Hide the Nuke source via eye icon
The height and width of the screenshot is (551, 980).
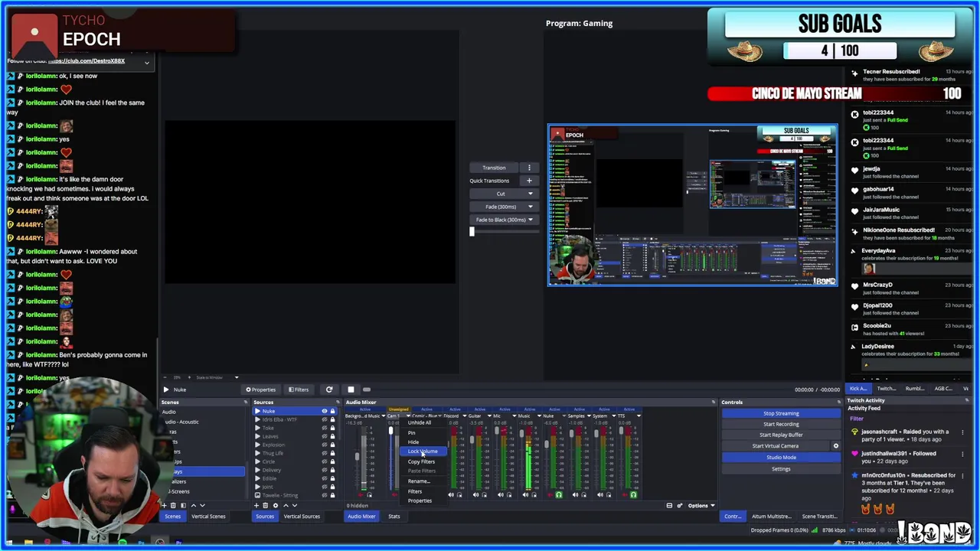pyautogui.click(x=325, y=411)
